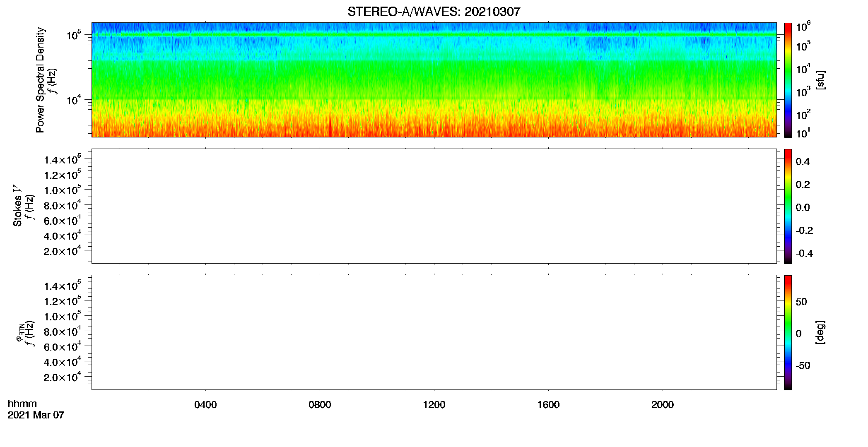Viewport: 868px width, 447px height.
Task: Click the deg color bar
Action: 788,332
